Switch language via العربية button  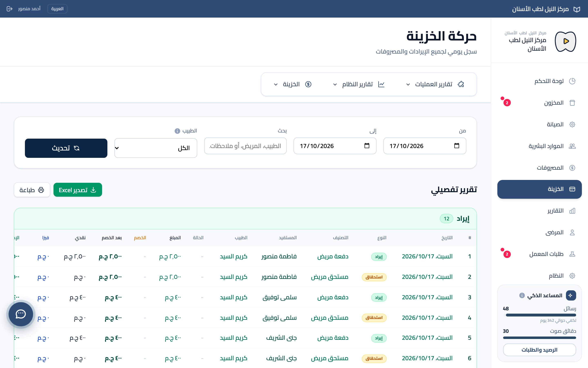57,9
